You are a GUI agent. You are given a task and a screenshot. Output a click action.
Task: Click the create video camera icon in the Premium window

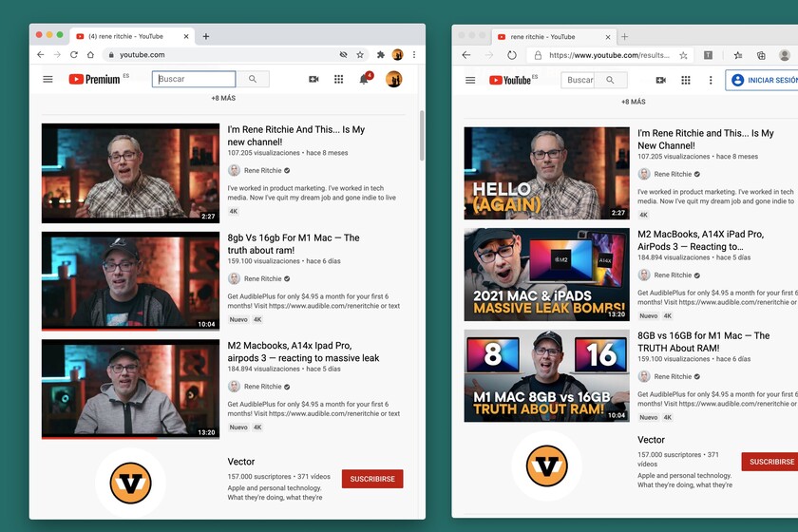tap(313, 79)
